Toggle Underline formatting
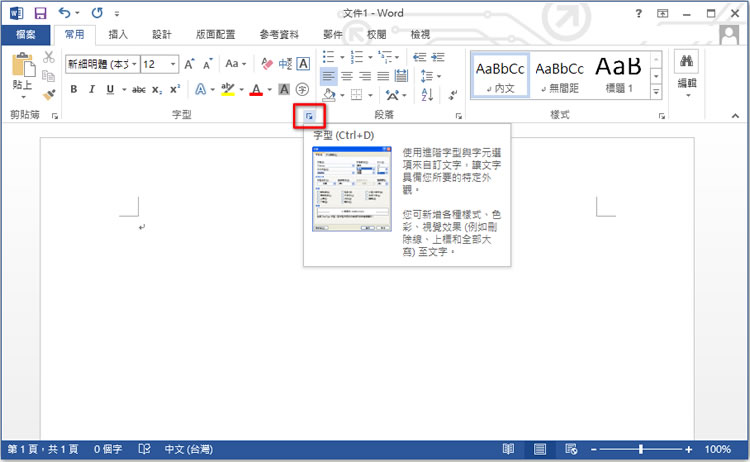This screenshot has height=462, width=750. coord(110,89)
